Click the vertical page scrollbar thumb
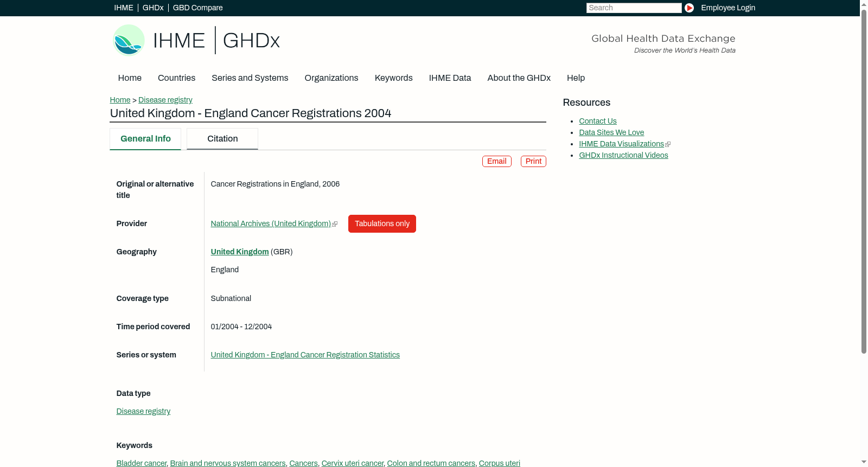 click(x=864, y=182)
